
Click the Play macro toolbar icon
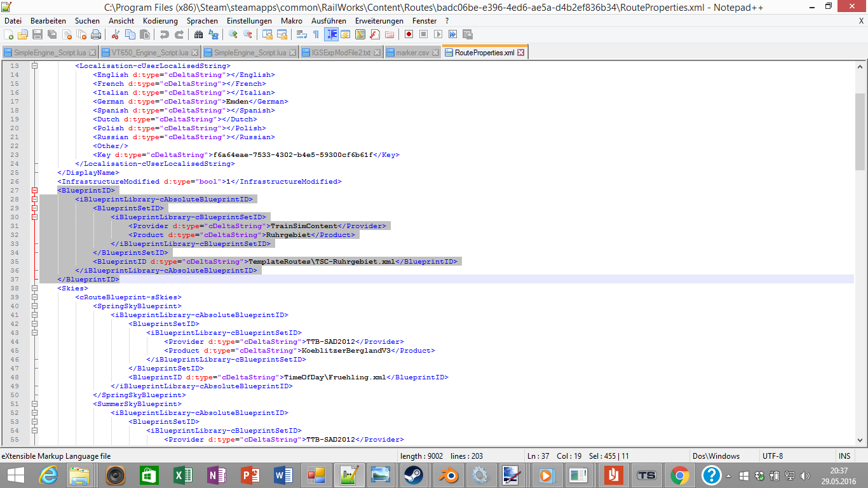[x=438, y=34]
